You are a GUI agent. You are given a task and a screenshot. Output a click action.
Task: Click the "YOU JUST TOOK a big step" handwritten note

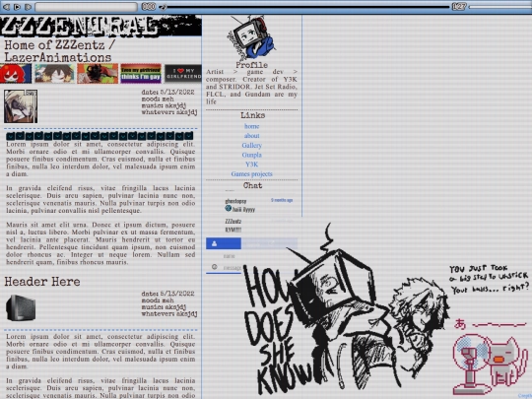click(x=489, y=279)
